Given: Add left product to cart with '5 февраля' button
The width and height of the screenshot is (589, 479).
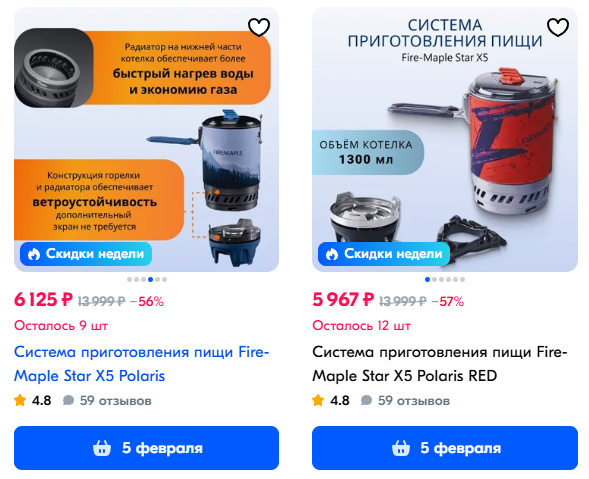Looking at the screenshot, I should coord(146,448).
